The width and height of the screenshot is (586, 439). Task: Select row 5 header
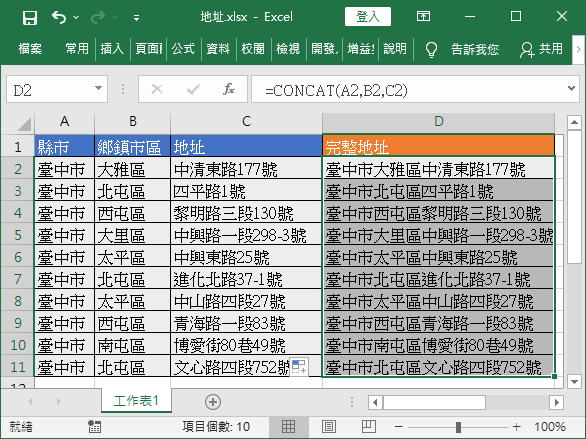(18, 235)
